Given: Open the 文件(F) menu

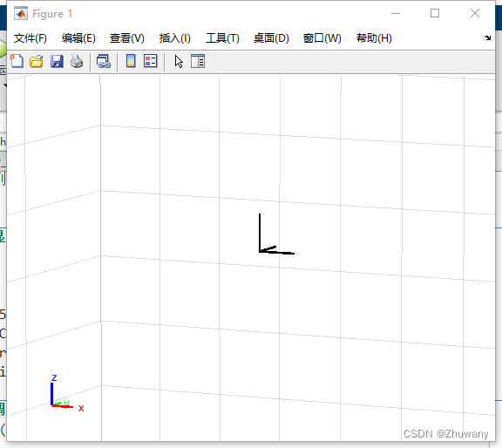Looking at the screenshot, I should click(x=31, y=38).
